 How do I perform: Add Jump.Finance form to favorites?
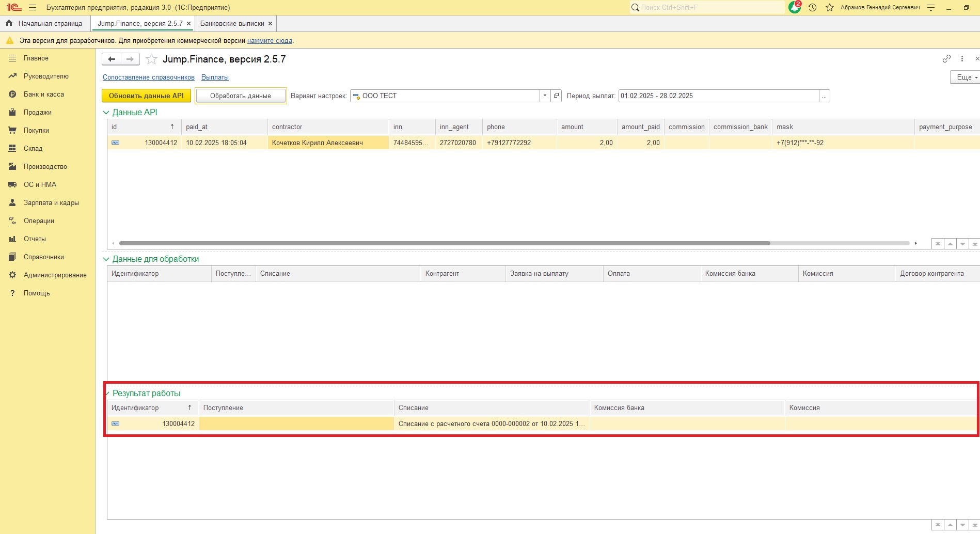tap(151, 59)
